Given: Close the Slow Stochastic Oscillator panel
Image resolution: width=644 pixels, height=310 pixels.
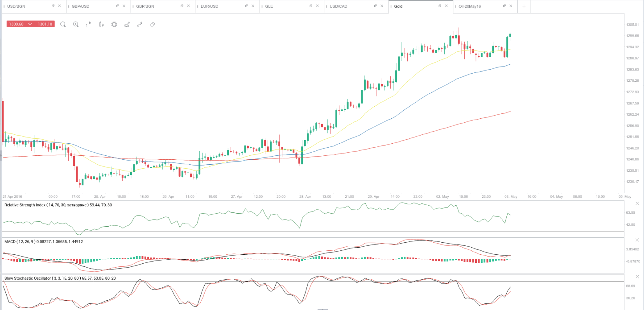Looking at the screenshot, I should click(637, 277).
